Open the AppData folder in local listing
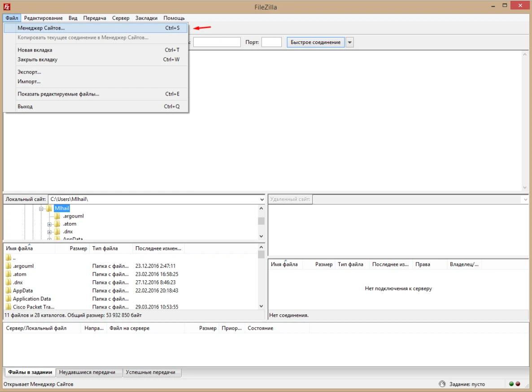The image size is (532, 392). pyautogui.click(x=24, y=290)
